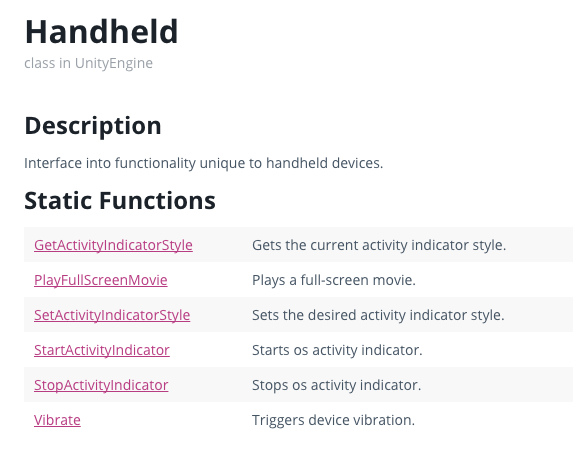Follow the SetActivityIndicatorStyle link
The image size is (573, 449).
point(112,315)
